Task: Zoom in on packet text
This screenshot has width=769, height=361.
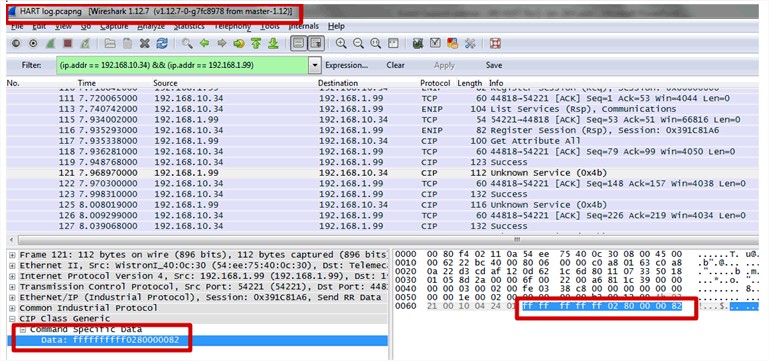Action: pos(341,44)
